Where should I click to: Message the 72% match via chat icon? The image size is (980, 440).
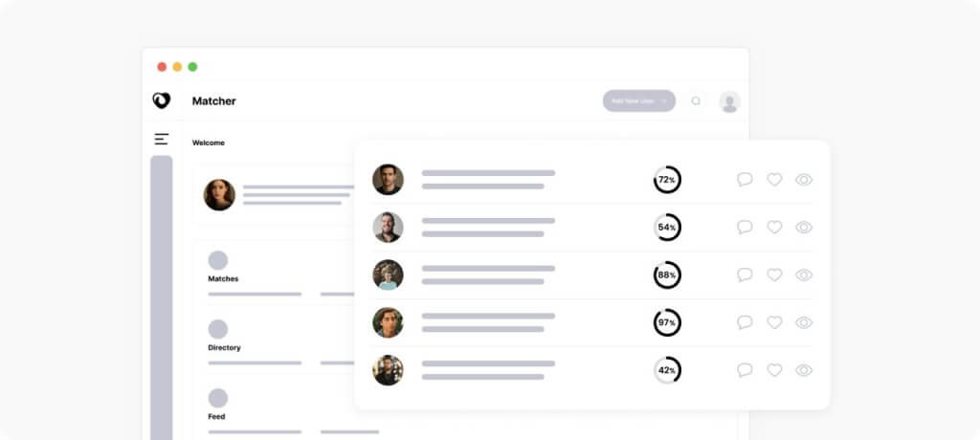point(745,180)
